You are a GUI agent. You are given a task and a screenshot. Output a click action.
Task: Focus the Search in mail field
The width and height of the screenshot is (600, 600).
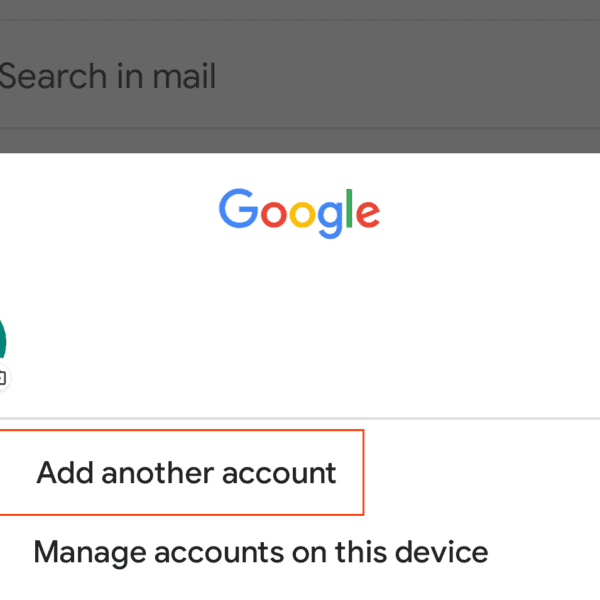[300, 77]
